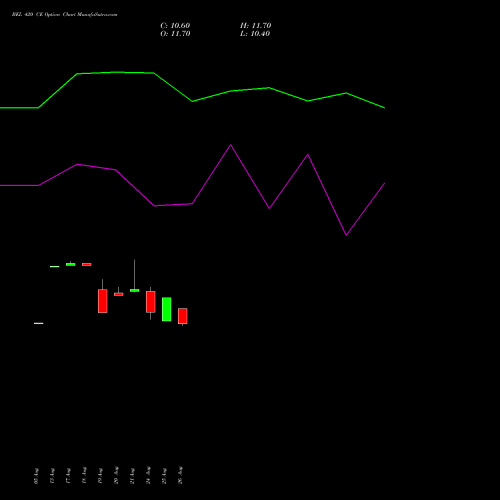The image size is (500, 500).
Task: Click the red candlestick for 24 Aug
Action: click(151, 302)
